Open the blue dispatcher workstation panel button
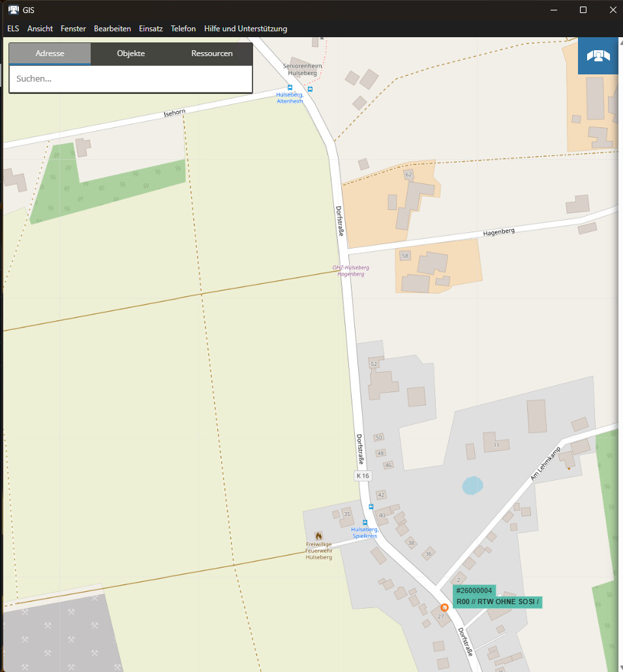The width and height of the screenshot is (623, 672). click(598, 55)
